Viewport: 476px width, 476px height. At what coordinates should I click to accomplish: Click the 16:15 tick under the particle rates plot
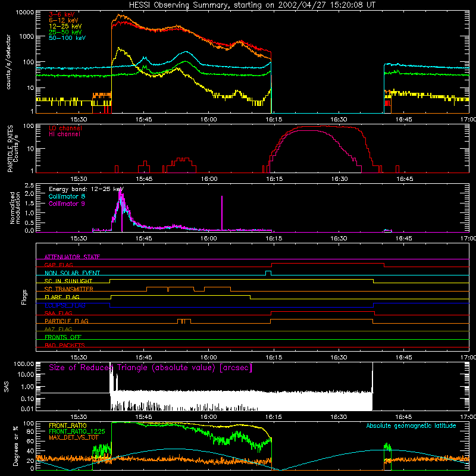pyautogui.click(x=274, y=179)
